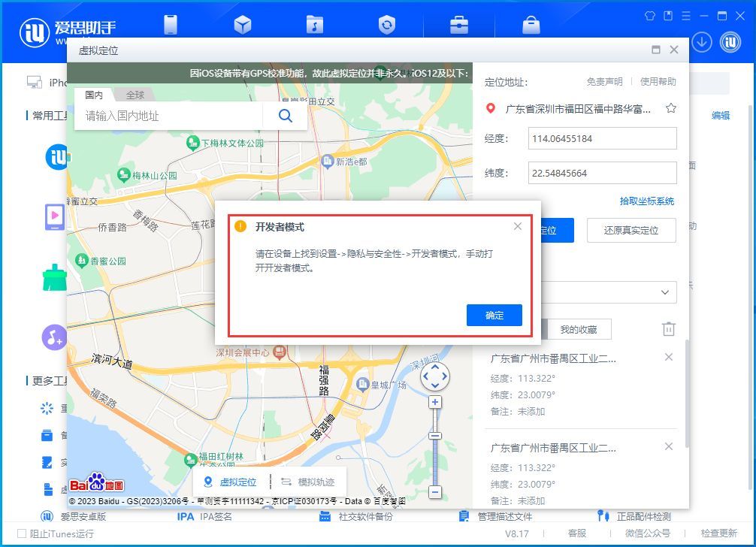
Task: Expand the dropdown below the location buttons
Action: [x=665, y=292]
